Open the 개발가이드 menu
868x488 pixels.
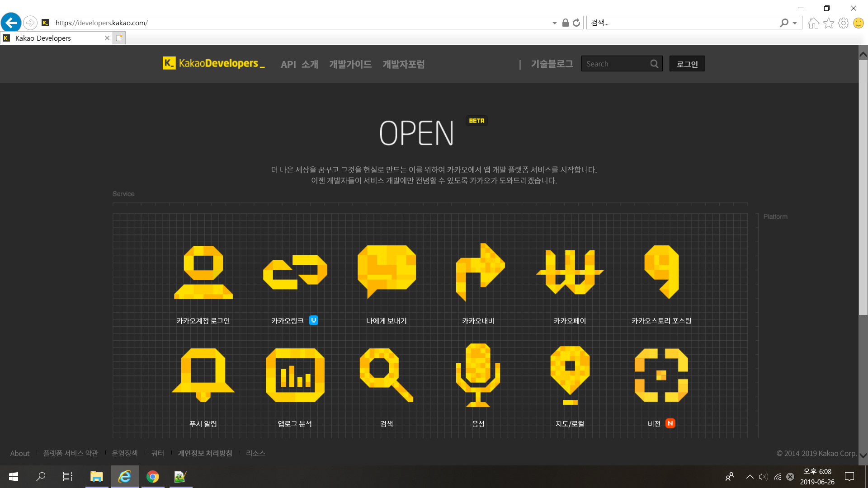pos(350,64)
